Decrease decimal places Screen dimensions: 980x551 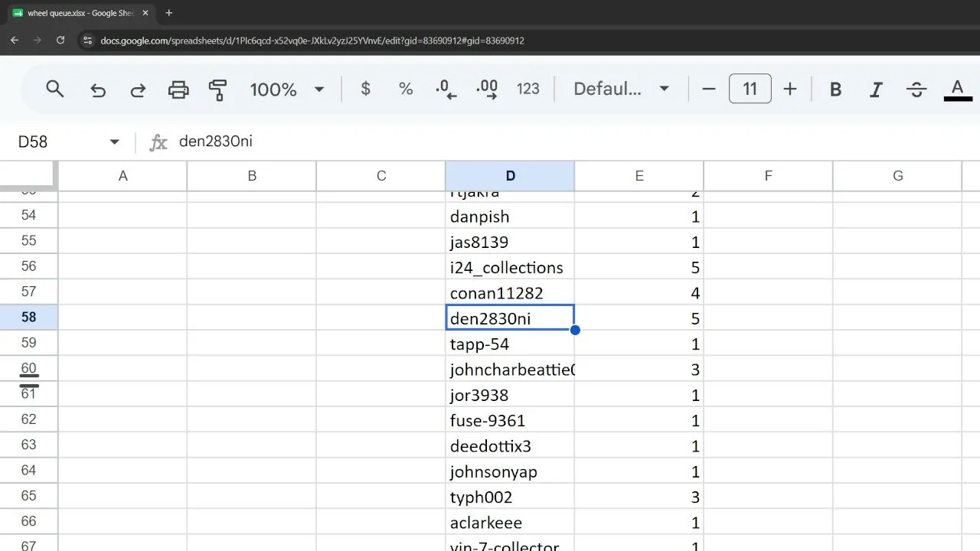click(x=446, y=89)
